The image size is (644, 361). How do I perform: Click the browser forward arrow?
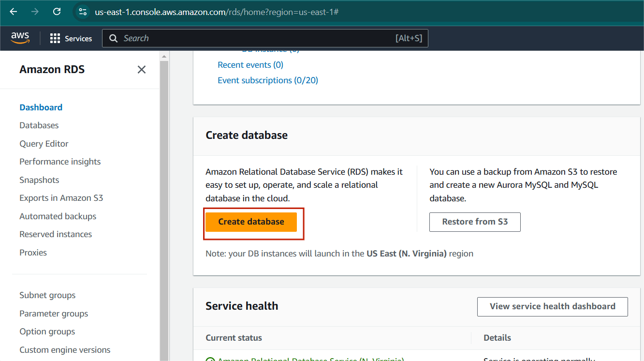tap(35, 12)
